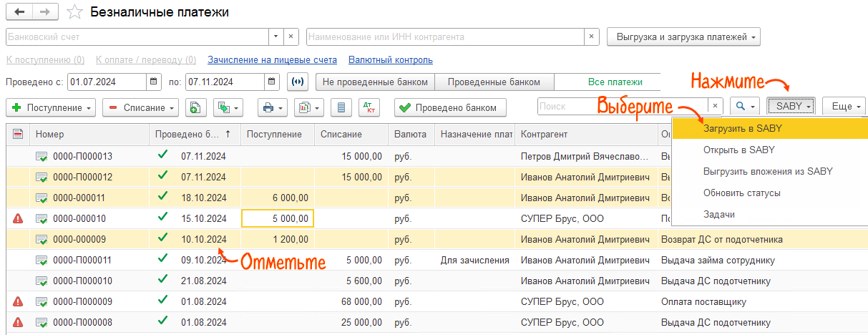
Task: Click the list view settings icon
Action: click(341, 107)
